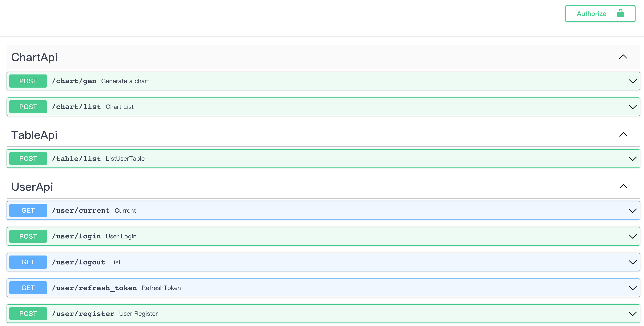Click the POST badge on /table/list

28,158
